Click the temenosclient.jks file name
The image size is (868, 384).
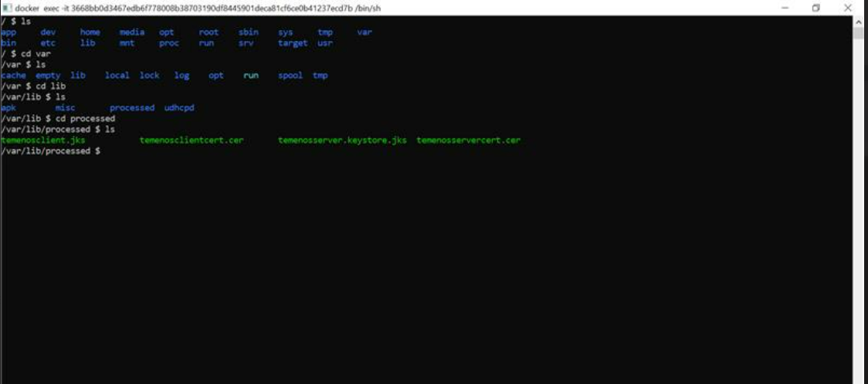[x=43, y=141]
